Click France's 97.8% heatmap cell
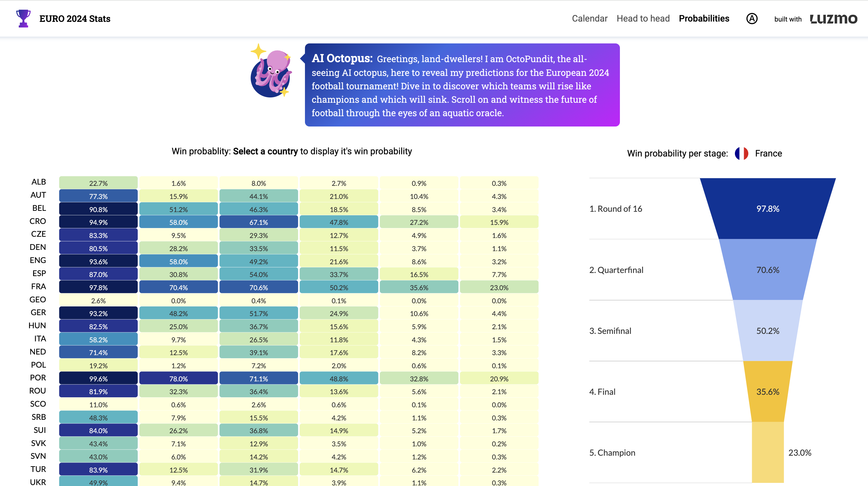 point(98,288)
